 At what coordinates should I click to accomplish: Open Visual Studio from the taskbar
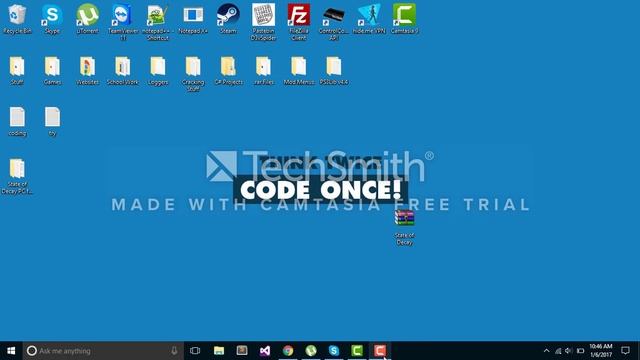pos(265,351)
